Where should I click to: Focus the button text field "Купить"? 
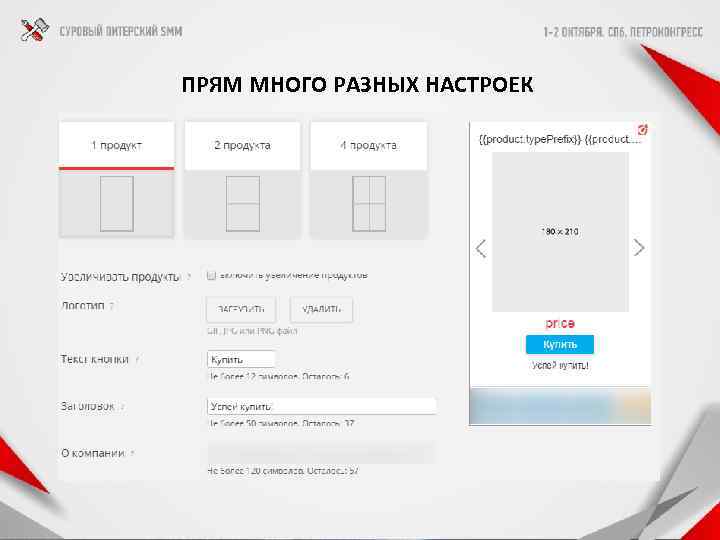click(x=241, y=360)
